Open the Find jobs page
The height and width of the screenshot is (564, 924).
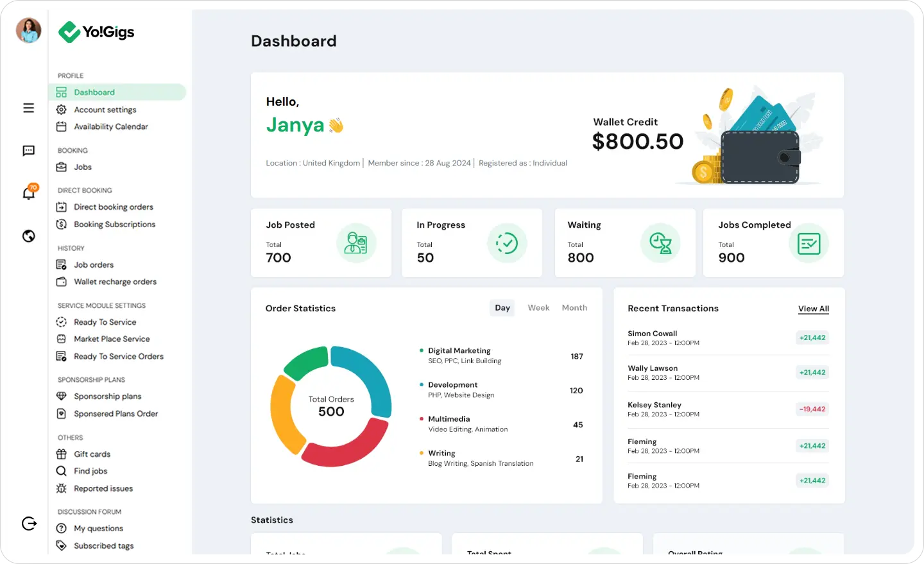(90, 470)
